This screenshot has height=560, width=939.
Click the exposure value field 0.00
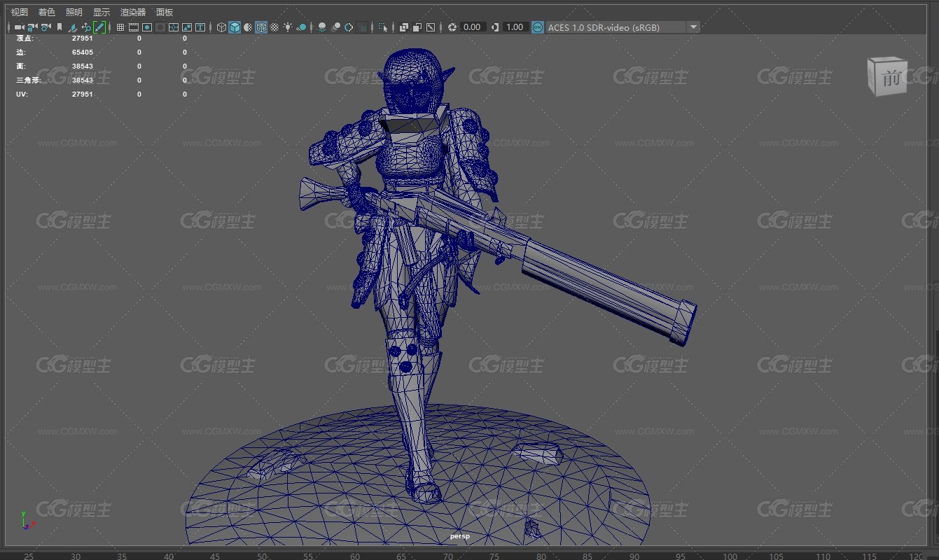point(473,27)
